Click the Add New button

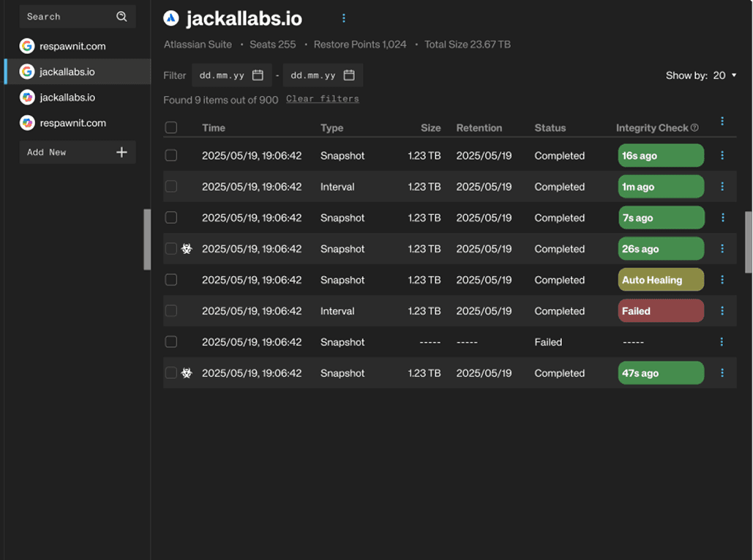click(x=78, y=152)
